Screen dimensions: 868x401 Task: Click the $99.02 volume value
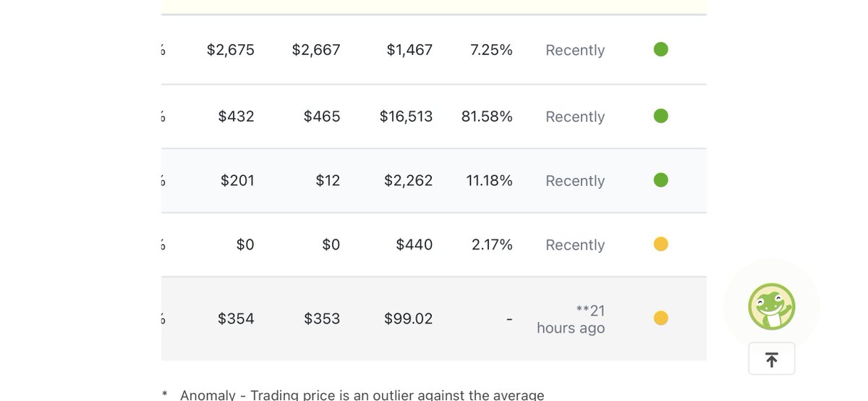(x=408, y=318)
